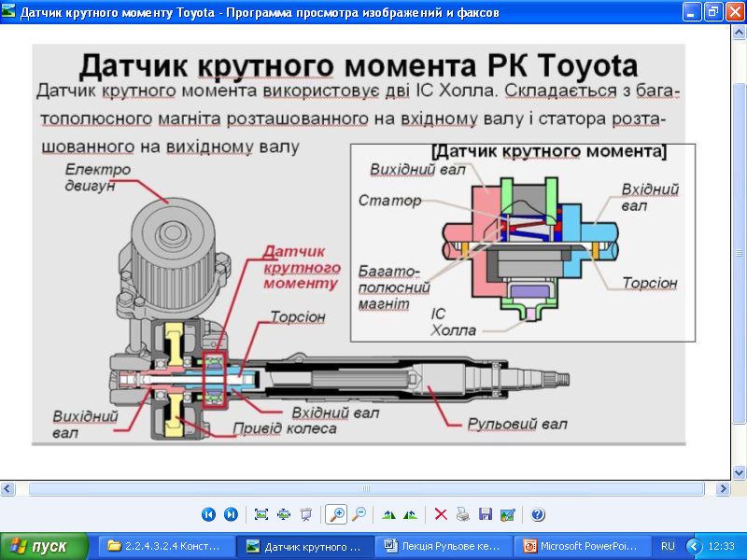Viewport: 747px width, 560px height.
Task: Select the Zoom Out magnifier tool
Action: click(x=359, y=514)
